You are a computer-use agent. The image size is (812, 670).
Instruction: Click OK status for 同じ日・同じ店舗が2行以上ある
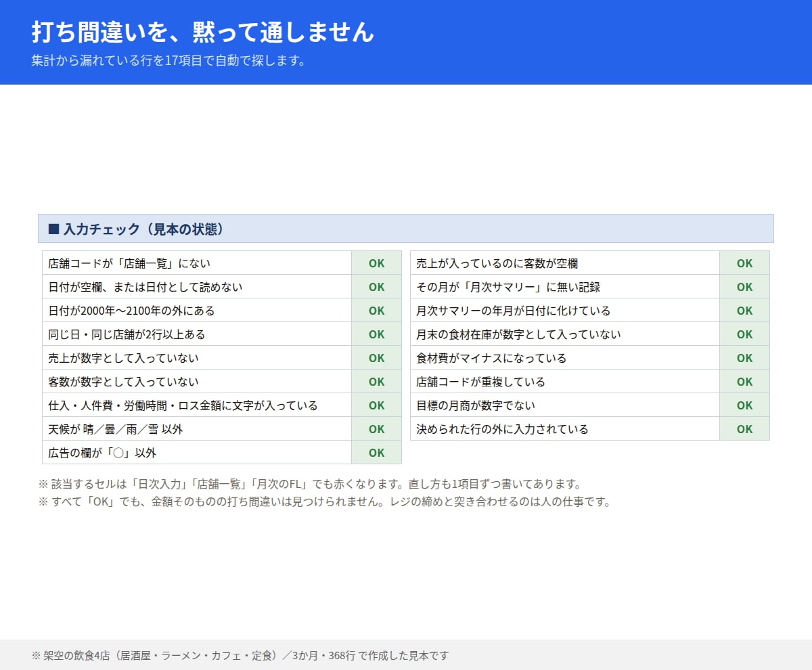coord(376,334)
